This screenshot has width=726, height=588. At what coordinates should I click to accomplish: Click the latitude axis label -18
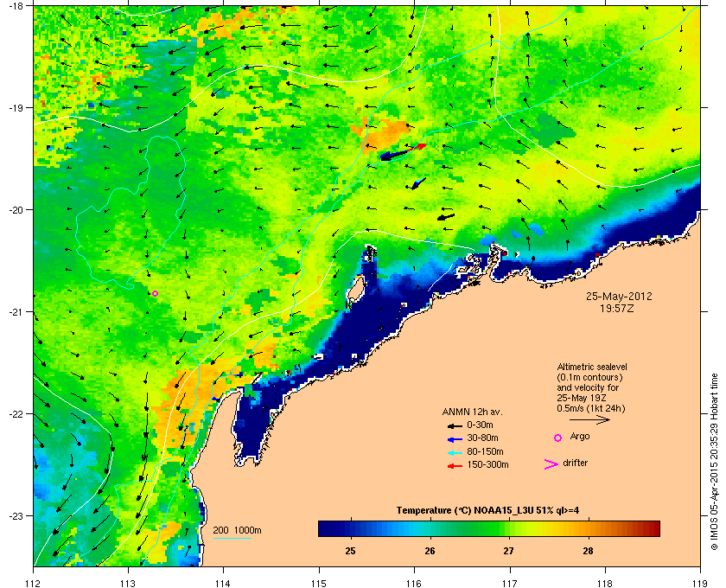pyautogui.click(x=16, y=5)
